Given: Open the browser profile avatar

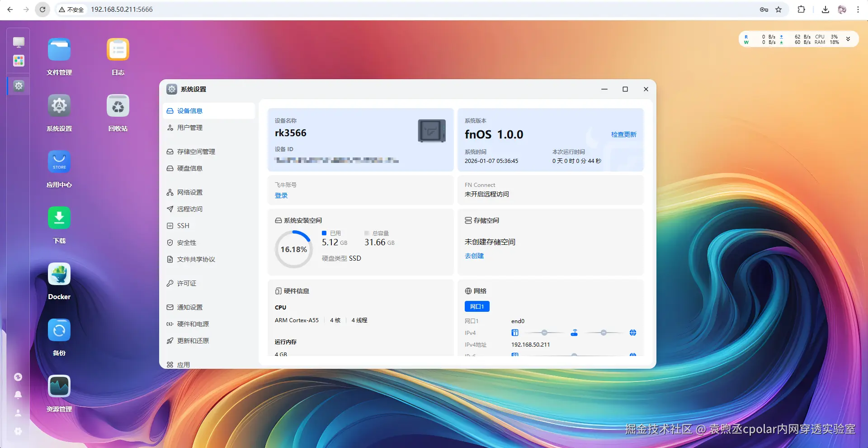Looking at the screenshot, I should pos(842,10).
